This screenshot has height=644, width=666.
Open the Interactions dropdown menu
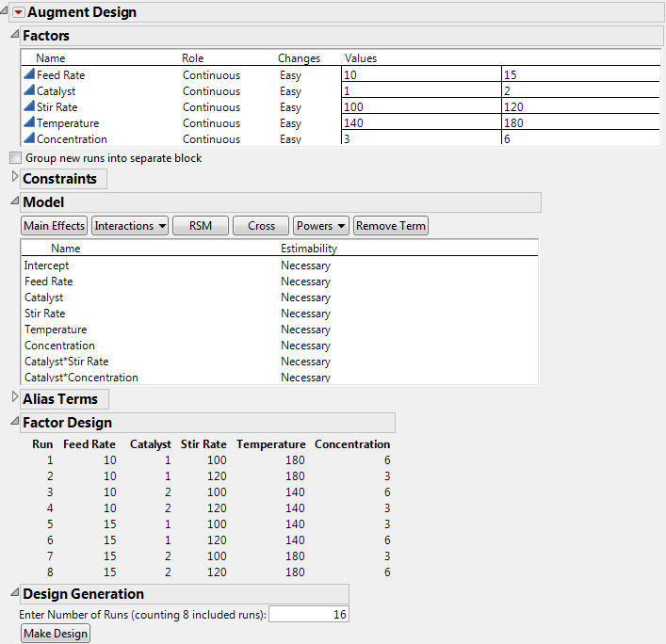pyautogui.click(x=130, y=226)
